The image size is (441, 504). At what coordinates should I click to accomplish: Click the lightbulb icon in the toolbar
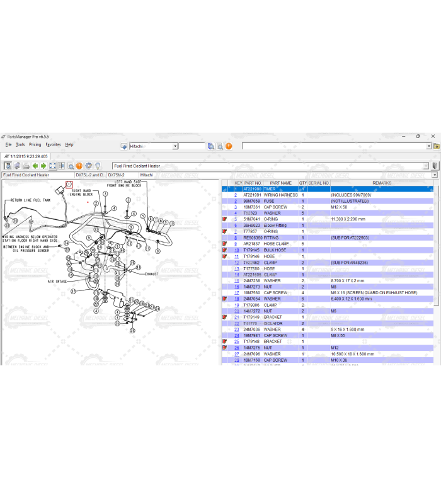coord(98,166)
